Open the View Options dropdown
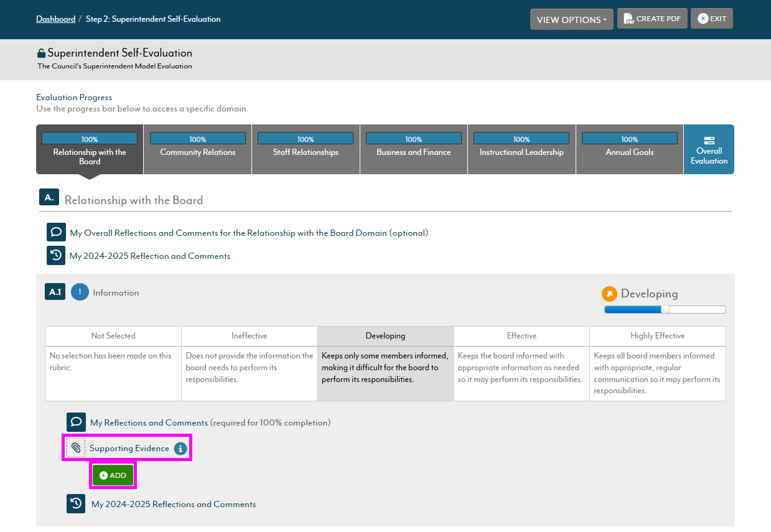771x532 pixels. [571, 19]
